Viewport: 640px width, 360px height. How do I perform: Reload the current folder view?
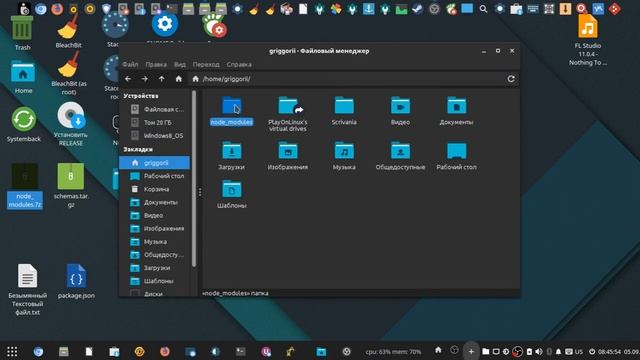coord(511,79)
